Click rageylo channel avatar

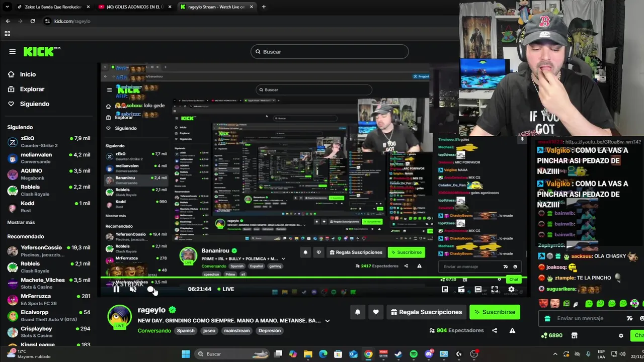click(x=119, y=317)
